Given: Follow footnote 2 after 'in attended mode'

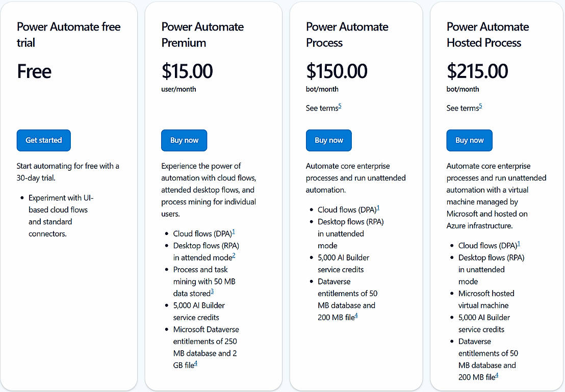Looking at the screenshot, I should coord(234,256).
